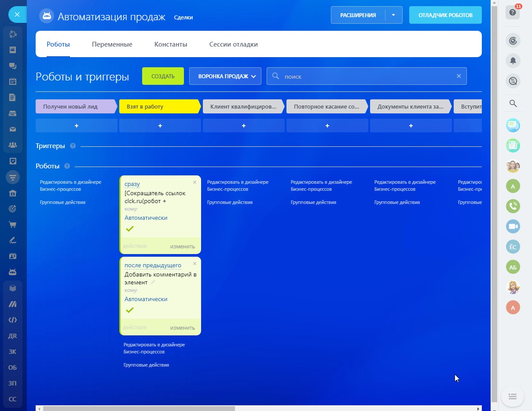Click the horizontal scrollbar thumb at bottom
This screenshot has height=411, width=532.
(139, 408)
